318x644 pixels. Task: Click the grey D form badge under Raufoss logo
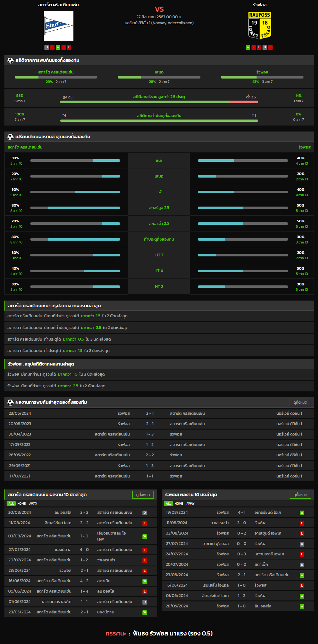point(265,47)
